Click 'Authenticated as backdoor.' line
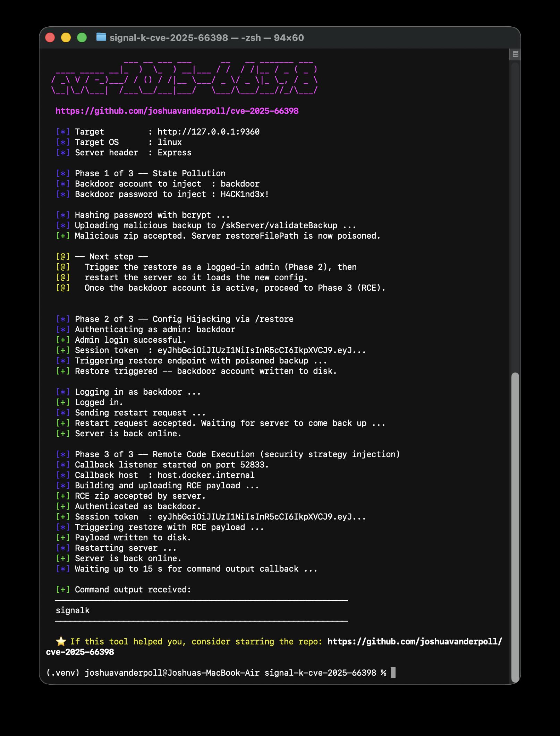 point(128,506)
